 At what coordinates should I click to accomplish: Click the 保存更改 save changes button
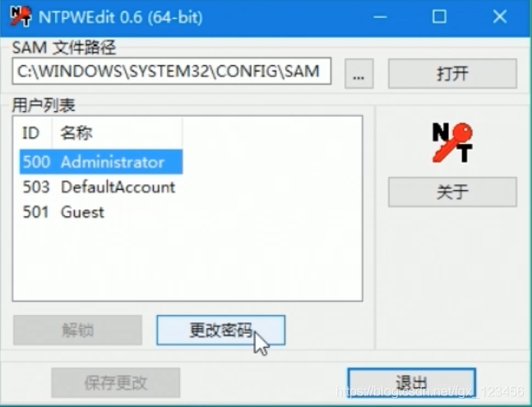[116, 382]
